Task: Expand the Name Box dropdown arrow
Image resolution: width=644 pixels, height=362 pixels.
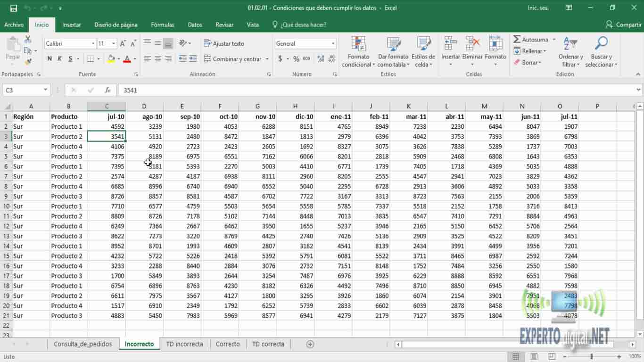Action: (x=45, y=90)
